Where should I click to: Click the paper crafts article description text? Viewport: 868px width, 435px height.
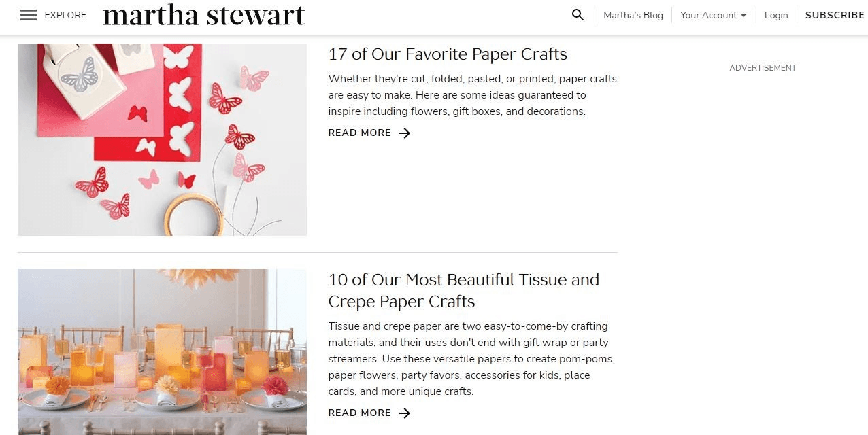(x=472, y=95)
